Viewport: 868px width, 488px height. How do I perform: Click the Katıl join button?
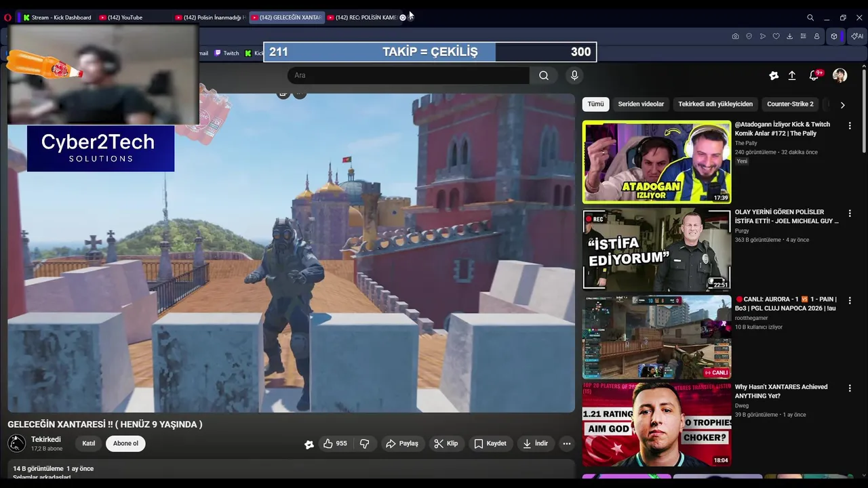89,443
